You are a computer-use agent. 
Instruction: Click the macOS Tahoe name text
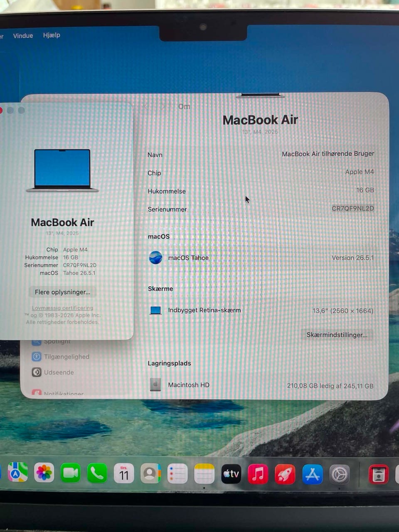tap(188, 258)
